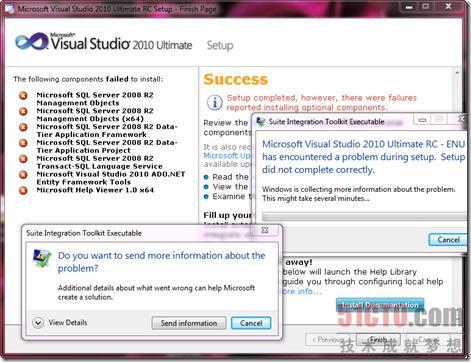Click the Send information button
Image resolution: width=471 pixels, height=362 pixels.
point(189,323)
